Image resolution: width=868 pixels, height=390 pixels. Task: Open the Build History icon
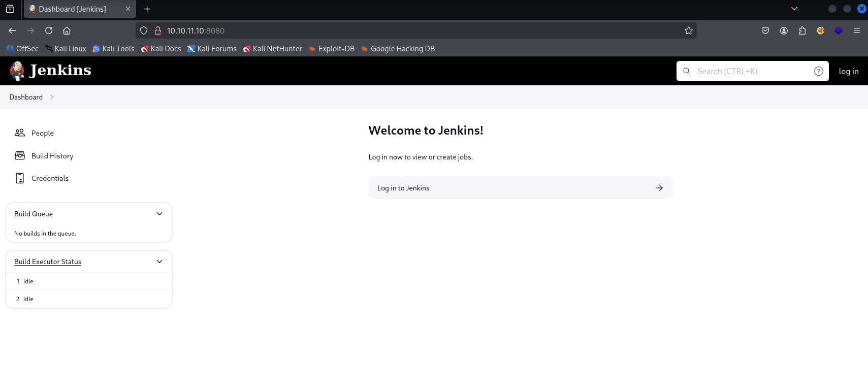point(20,155)
